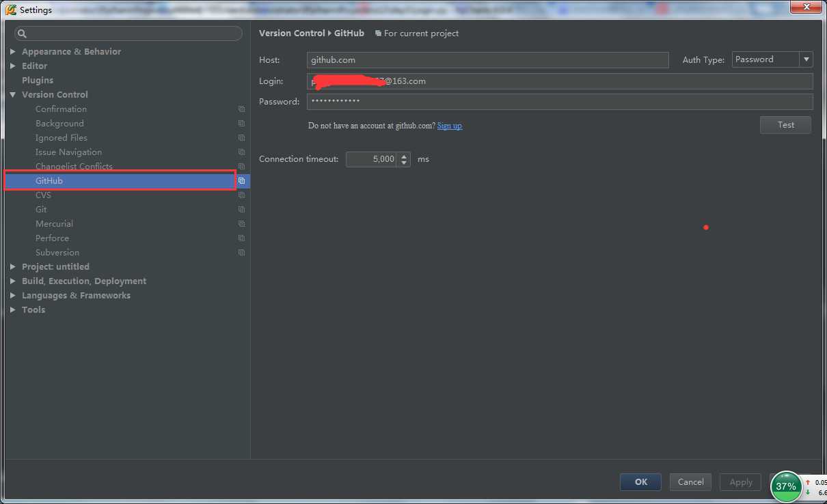The width and height of the screenshot is (827, 504).
Task: Open Subversion settings page
Action: 57,253
